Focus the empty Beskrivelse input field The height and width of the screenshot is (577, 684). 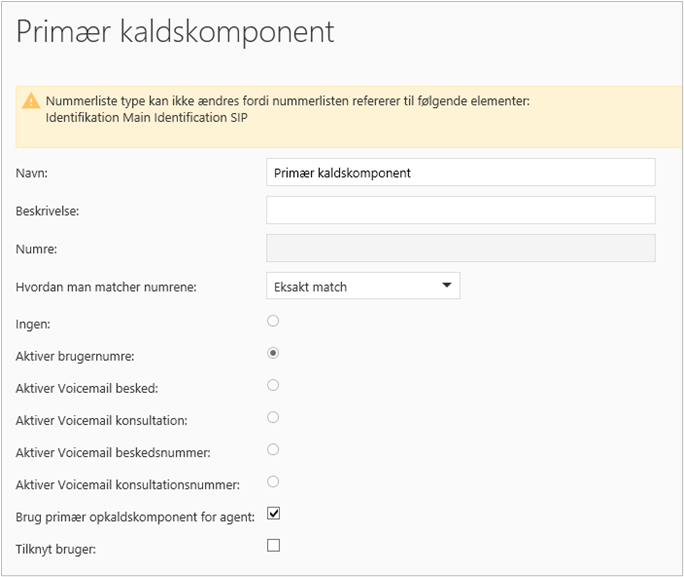[460, 210]
